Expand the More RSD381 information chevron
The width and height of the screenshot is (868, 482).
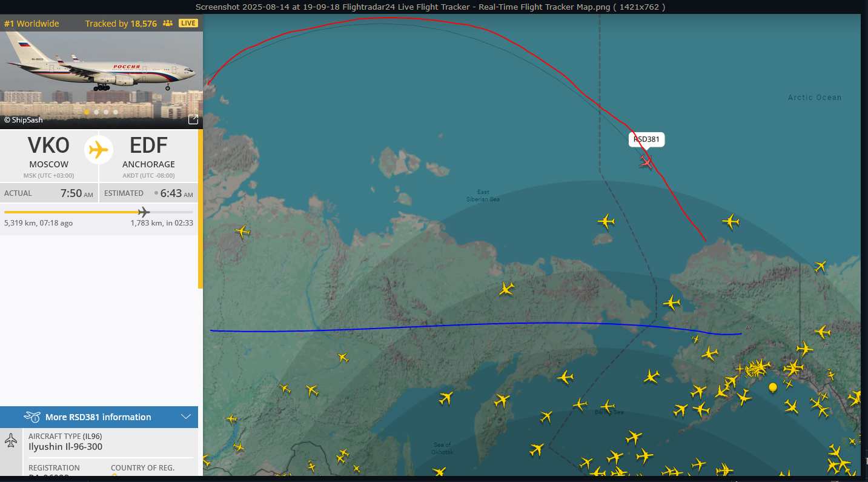(186, 417)
